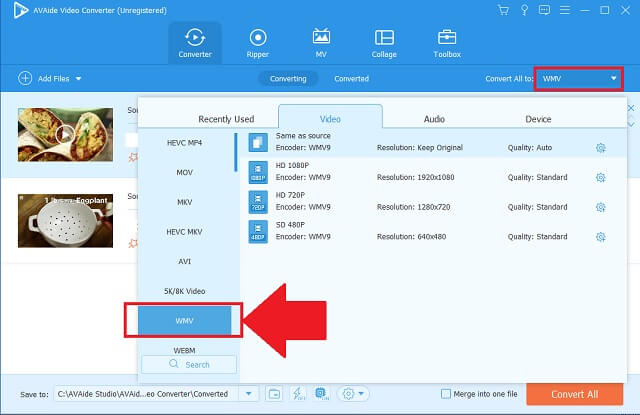
Task: Switch to the Audio tab
Action: 434,119
